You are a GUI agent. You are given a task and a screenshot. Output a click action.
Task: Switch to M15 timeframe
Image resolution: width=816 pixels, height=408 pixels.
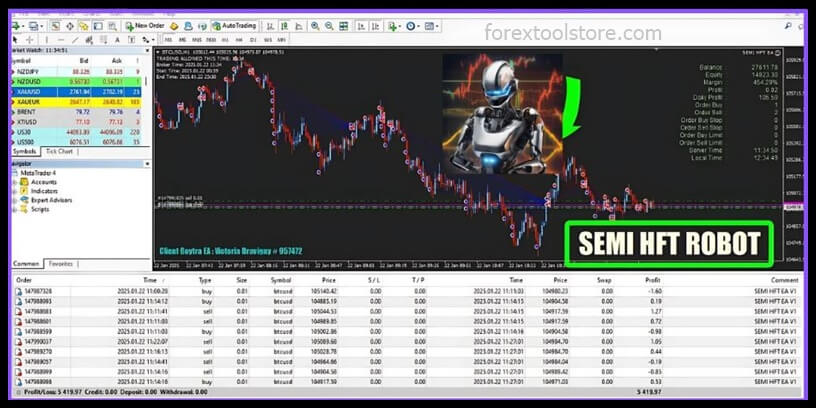tap(197, 40)
